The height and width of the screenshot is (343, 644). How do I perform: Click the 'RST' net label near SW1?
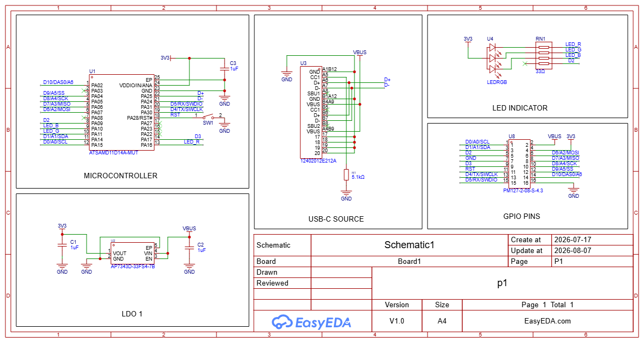(175, 115)
